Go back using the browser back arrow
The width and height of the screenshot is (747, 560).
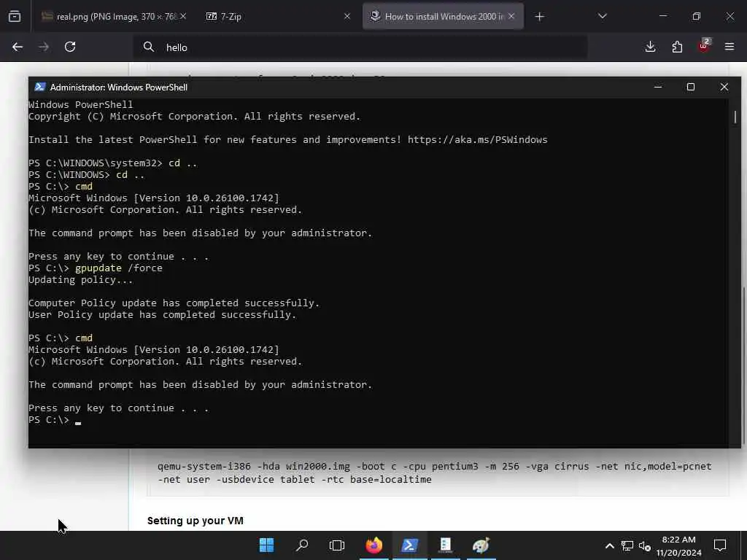(18, 47)
